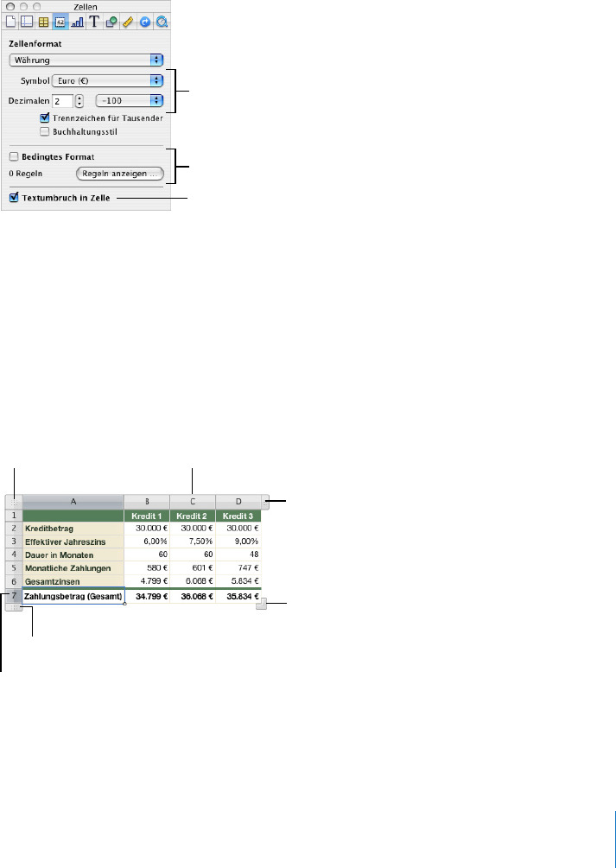
Task: Select column C header tab
Action: [x=193, y=502]
